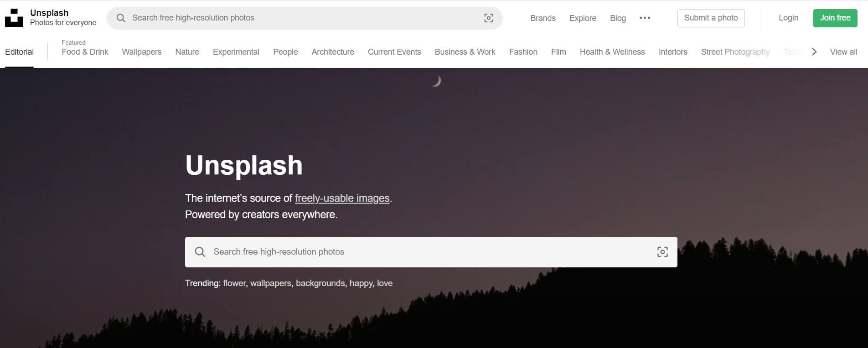Open the Login link
Viewport: 868px width, 348px height.
pos(788,18)
